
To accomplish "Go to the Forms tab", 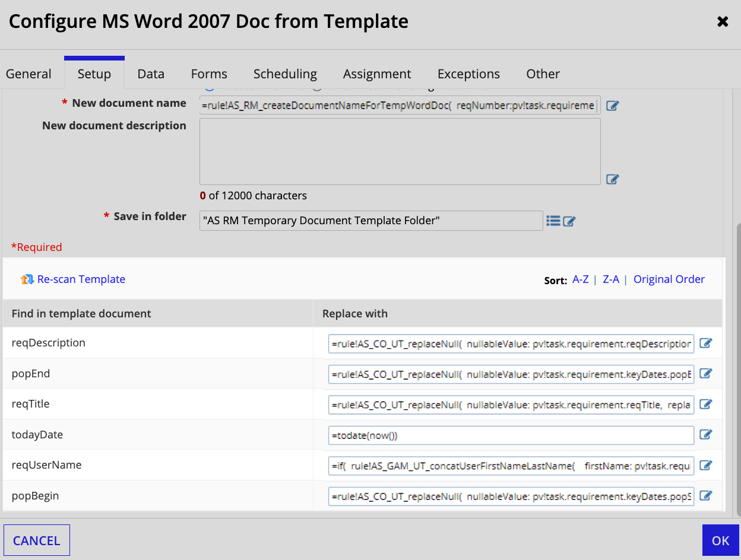I will click(x=209, y=74).
